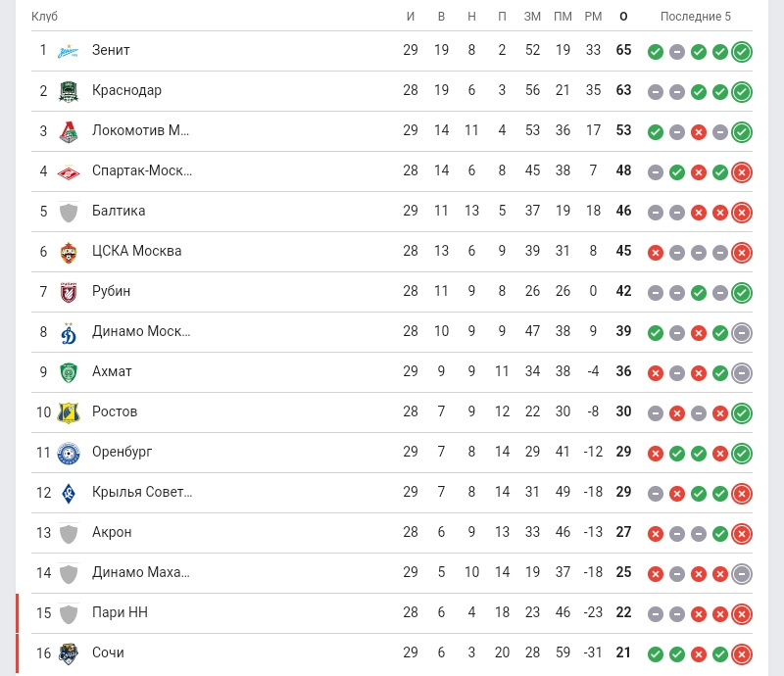The width and height of the screenshot is (784, 676).
Task: Click the Sochi club crest
Action: (x=68, y=653)
